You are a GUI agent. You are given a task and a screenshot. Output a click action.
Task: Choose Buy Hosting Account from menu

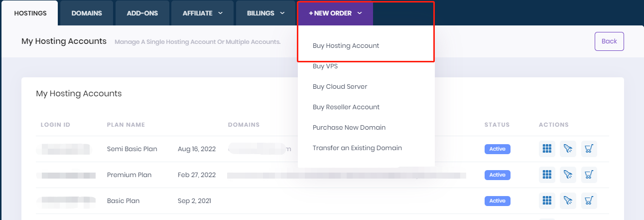(346, 46)
